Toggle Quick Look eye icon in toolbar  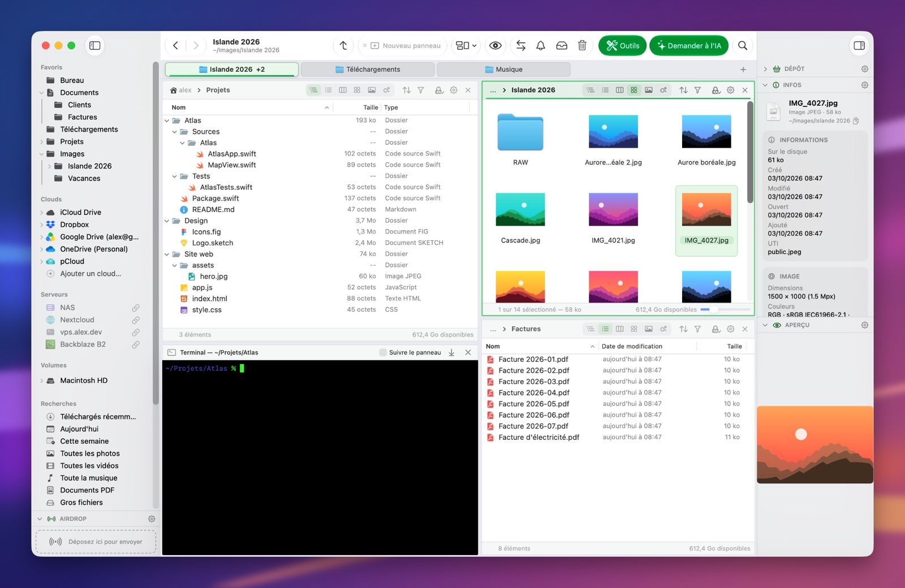495,46
